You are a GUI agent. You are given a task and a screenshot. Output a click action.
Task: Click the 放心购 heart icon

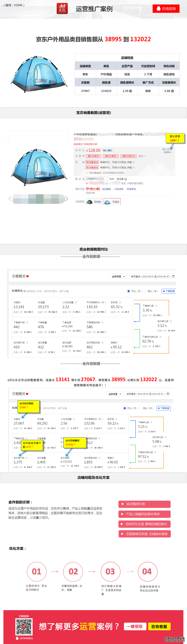coord(87,189)
